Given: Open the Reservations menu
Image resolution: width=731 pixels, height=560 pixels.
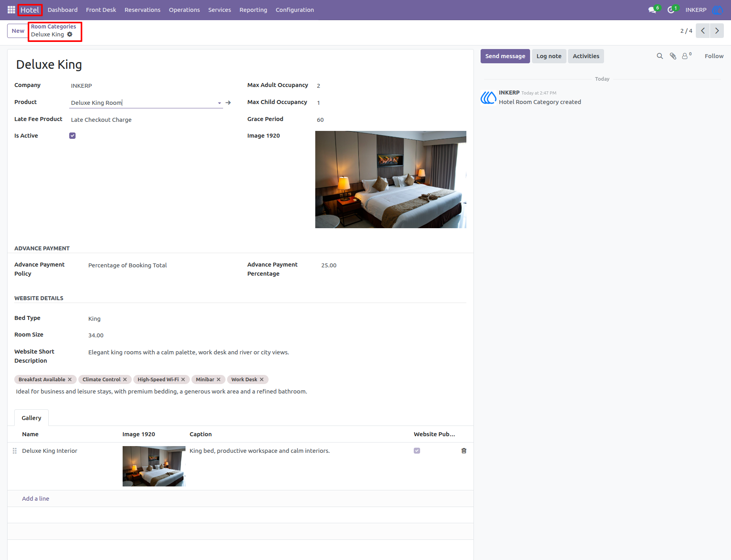Looking at the screenshot, I should pos(142,10).
